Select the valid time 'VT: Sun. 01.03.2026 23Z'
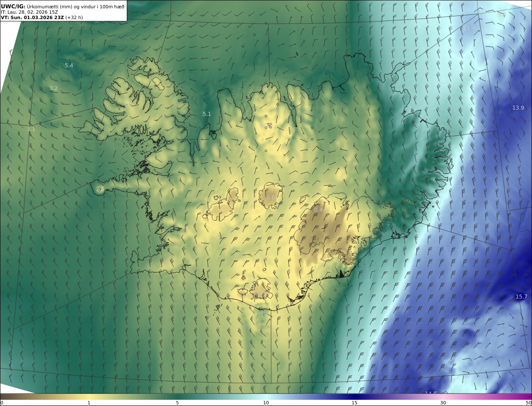 coord(32,17)
